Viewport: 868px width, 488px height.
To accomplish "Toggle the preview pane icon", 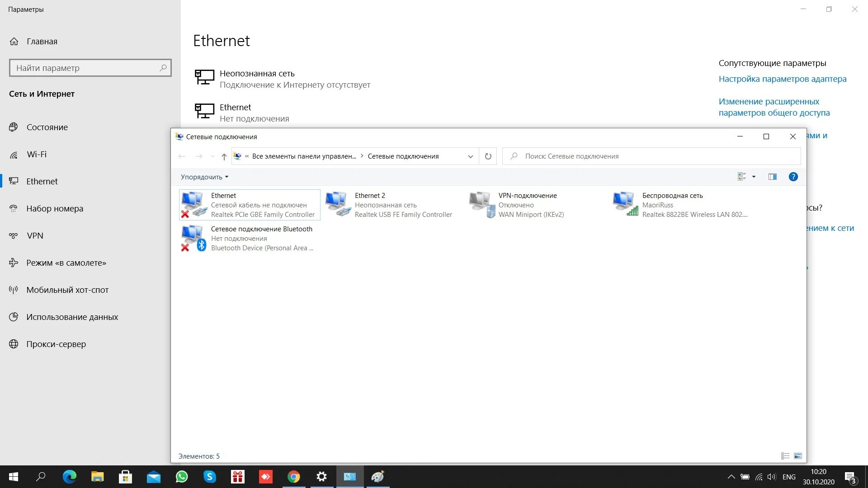I will (x=772, y=177).
